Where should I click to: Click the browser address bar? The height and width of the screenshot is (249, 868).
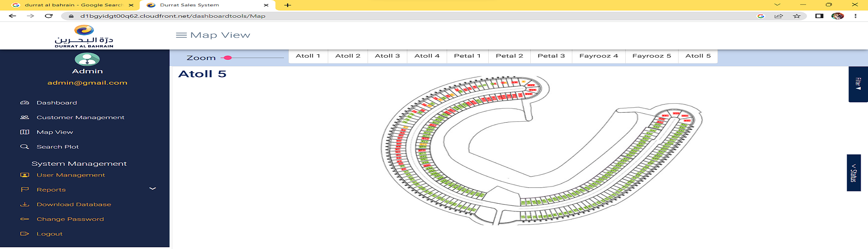click(x=407, y=16)
